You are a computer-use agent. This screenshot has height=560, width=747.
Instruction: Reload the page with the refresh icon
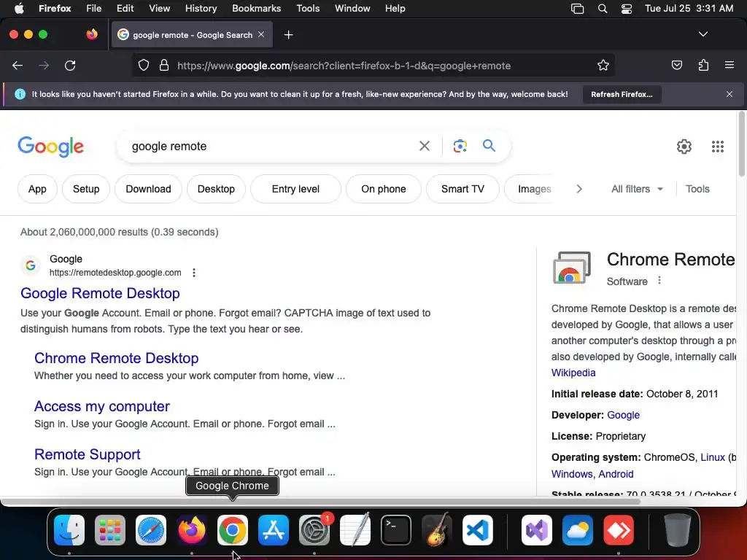(70, 66)
